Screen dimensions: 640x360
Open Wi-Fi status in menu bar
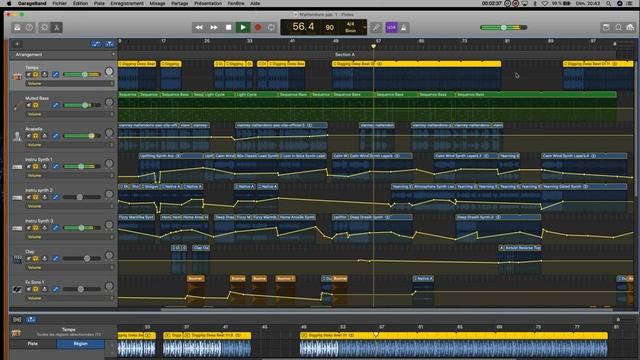(x=544, y=3)
